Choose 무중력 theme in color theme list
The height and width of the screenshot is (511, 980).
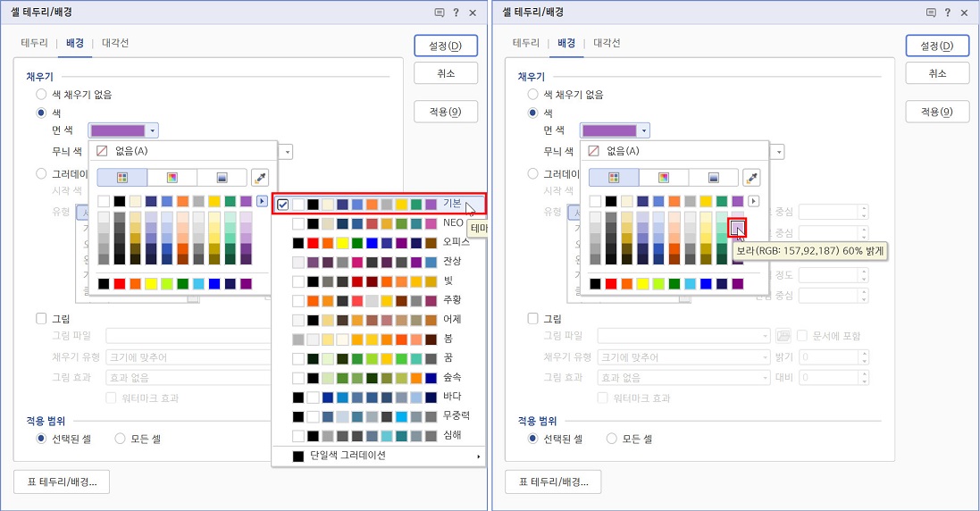pos(380,416)
